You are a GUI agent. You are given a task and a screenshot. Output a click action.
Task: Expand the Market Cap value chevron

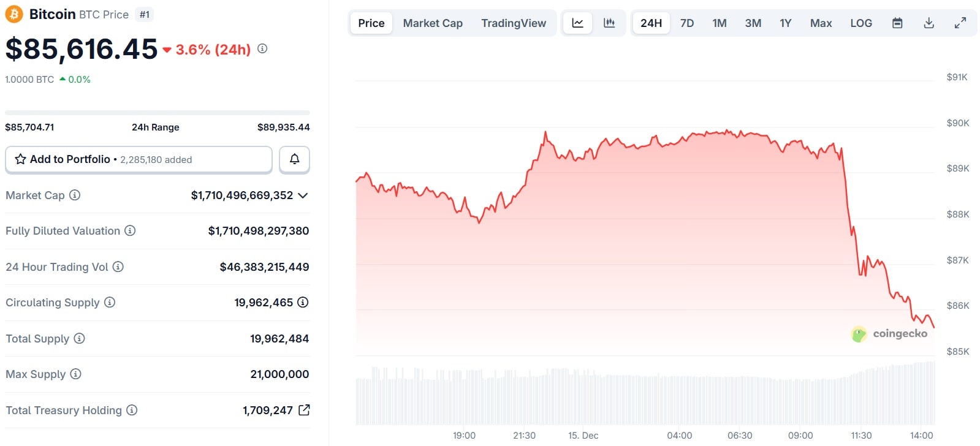click(303, 195)
